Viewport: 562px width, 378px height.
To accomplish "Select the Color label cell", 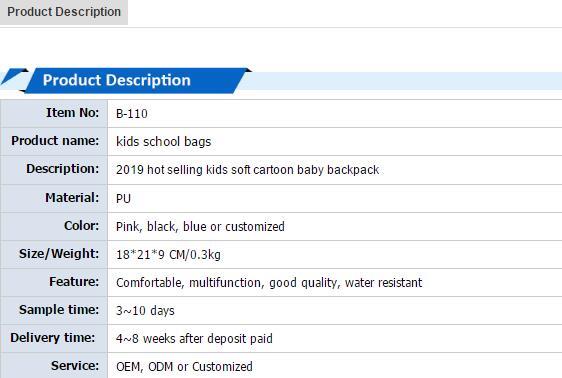I will click(54, 226).
